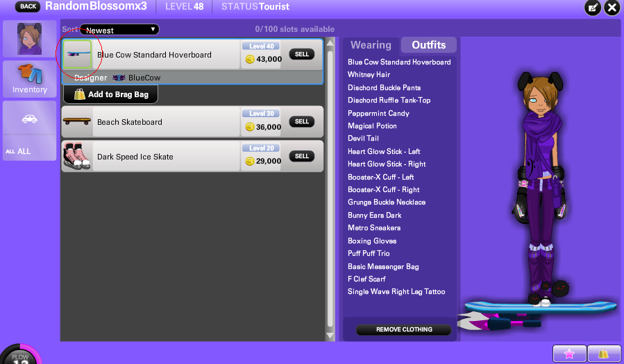
Task: Select the Beach Skateboard thumbnail icon
Action: pyautogui.click(x=77, y=121)
